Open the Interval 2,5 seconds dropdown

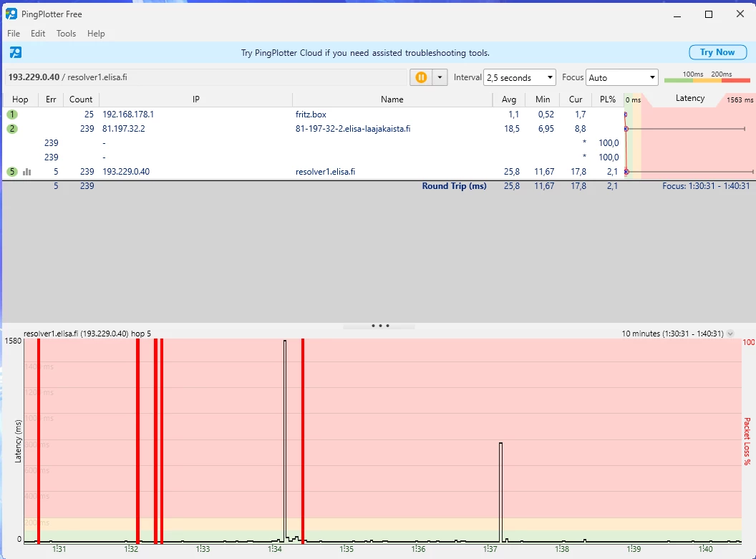pos(520,77)
